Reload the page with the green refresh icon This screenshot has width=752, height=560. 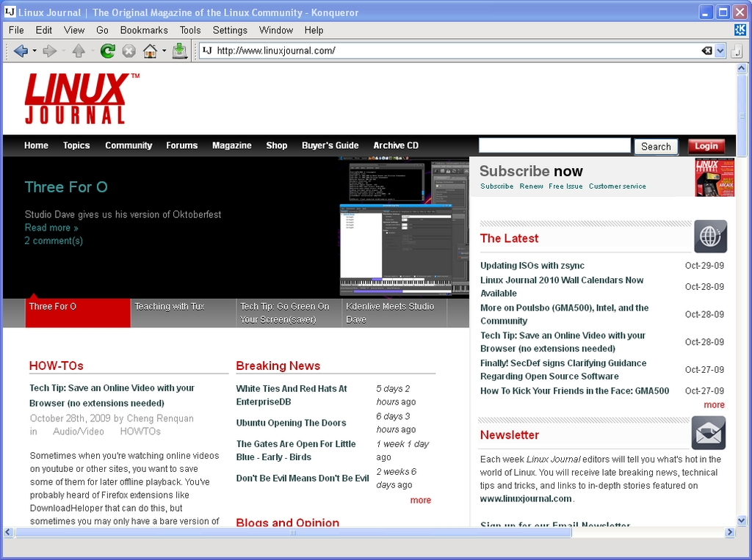pos(107,51)
